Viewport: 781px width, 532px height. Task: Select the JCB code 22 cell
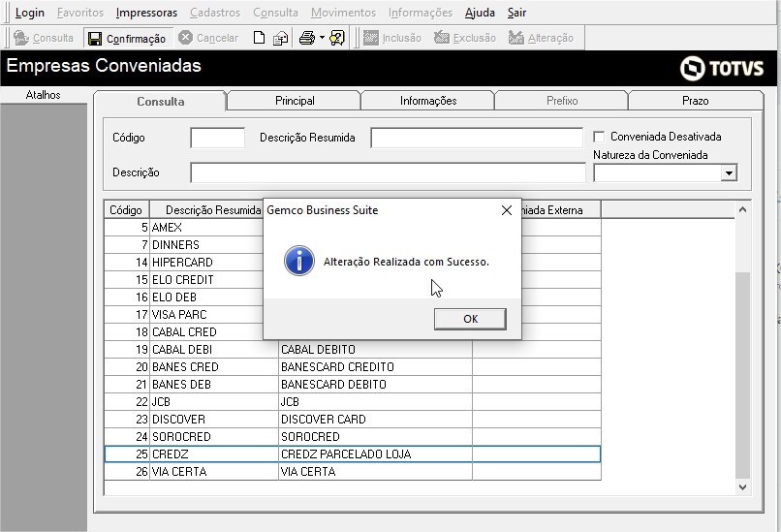(127, 402)
